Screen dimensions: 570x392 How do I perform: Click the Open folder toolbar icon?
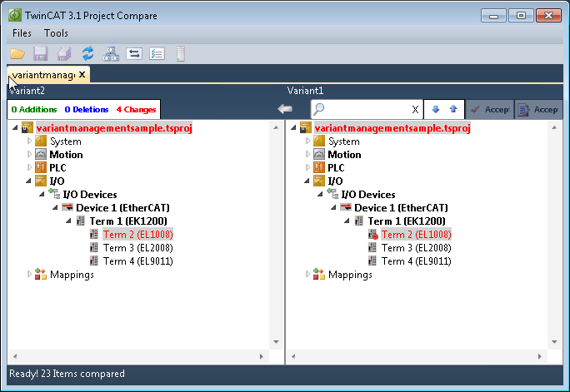point(17,54)
